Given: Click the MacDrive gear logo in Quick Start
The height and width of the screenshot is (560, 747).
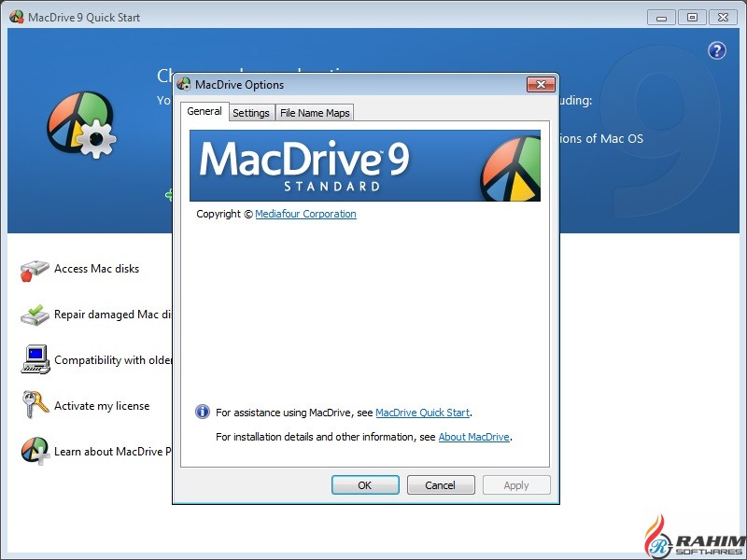Looking at the screenshot, I should coord(81,125).
